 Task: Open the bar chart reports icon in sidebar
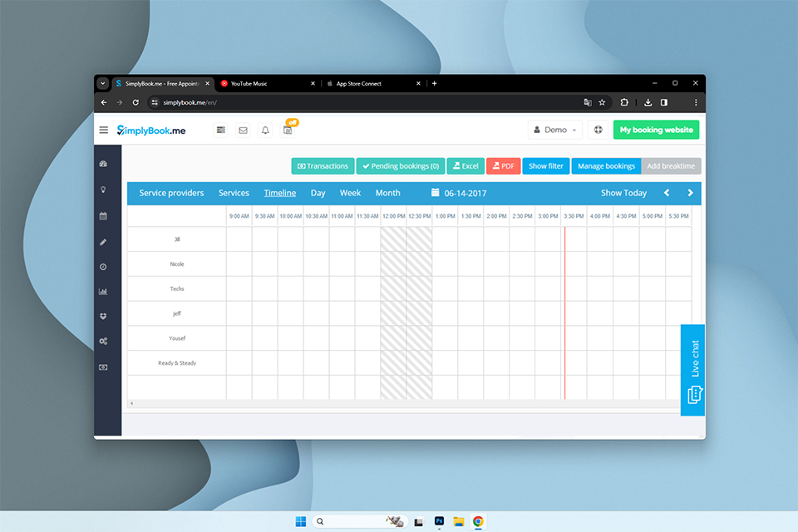pos(103,292)
